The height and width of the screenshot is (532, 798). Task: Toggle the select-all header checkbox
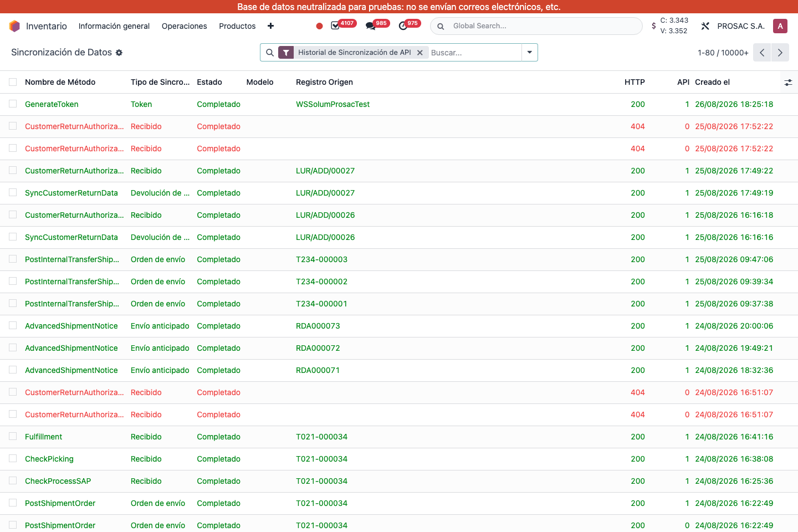(x=13, y=82)
